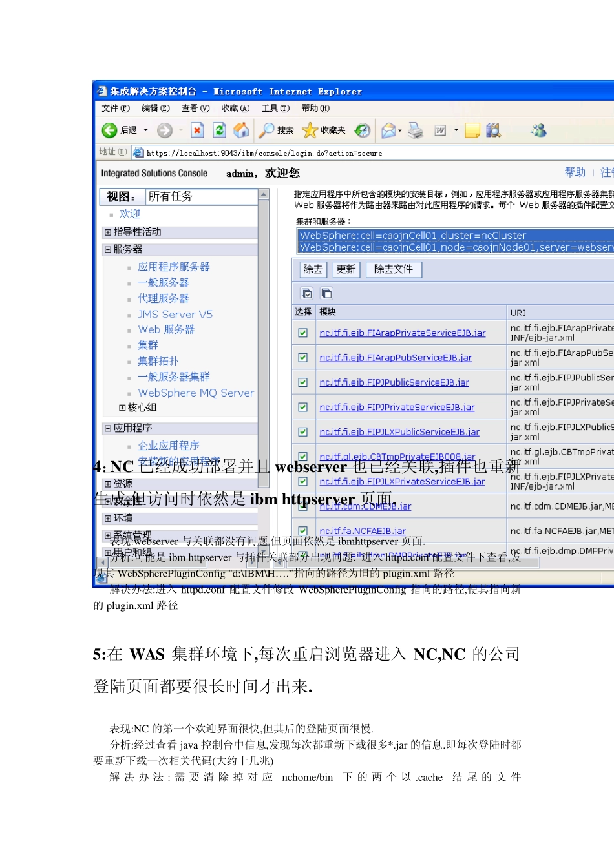Collapse the 应用程序 section
The width and height of the screenshot is (614, 868).
click(108, 428)
